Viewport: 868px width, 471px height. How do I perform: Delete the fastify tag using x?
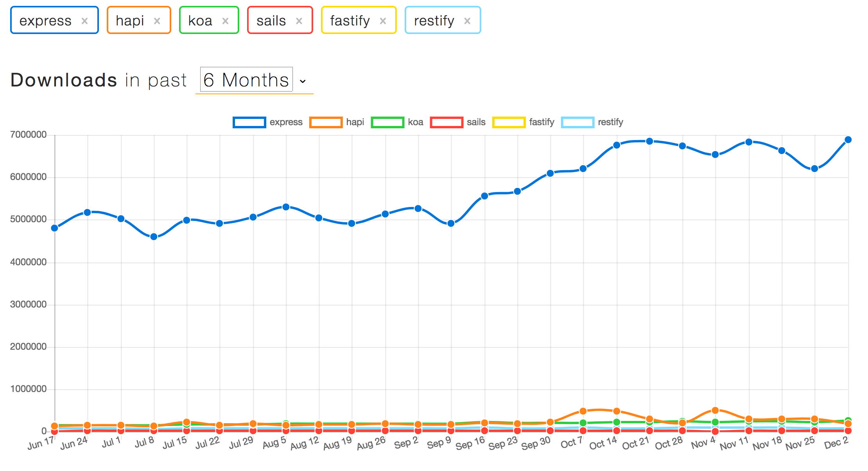[383, 21]
